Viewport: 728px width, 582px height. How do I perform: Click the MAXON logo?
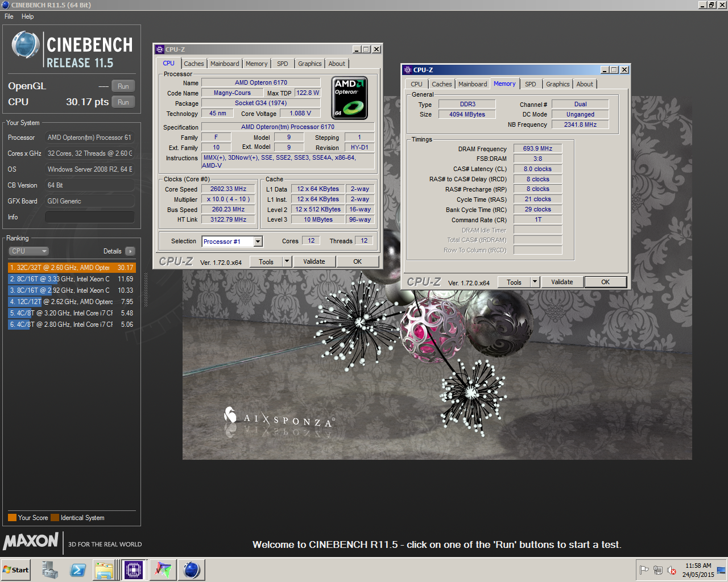31,541
